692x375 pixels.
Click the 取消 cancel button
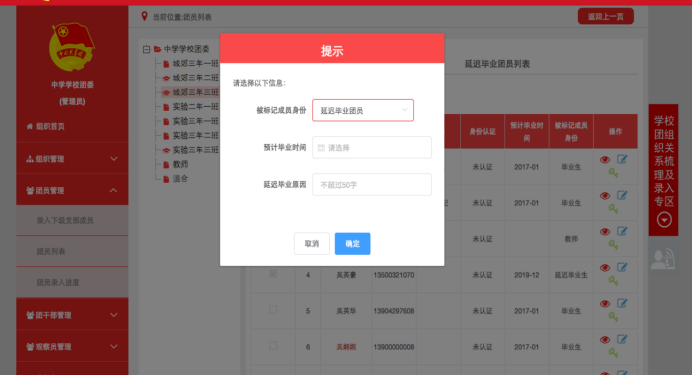click(312, 244)
